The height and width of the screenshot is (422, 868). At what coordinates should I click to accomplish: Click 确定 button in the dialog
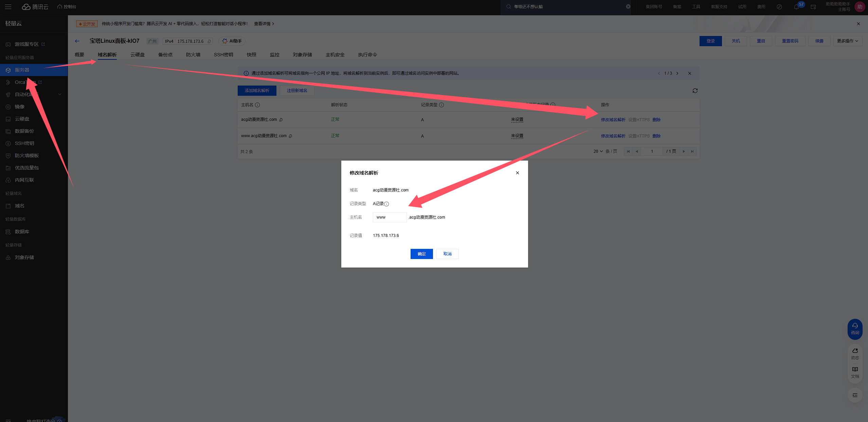(421, 254)
